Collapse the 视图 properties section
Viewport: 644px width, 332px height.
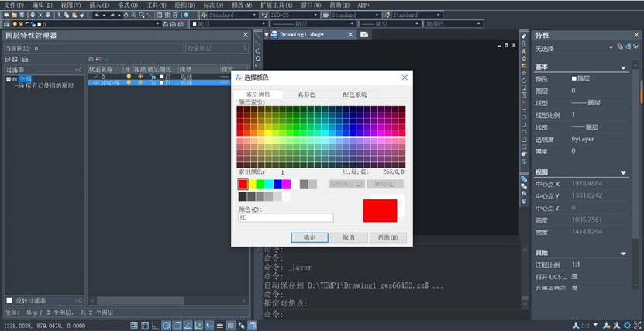coord(624,172)
